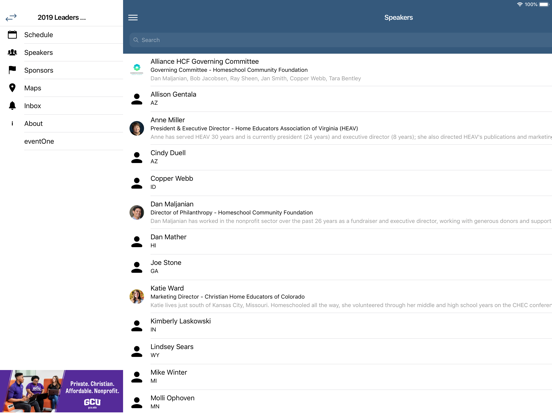The height and width of the screenshot is (414, 552).
Task: Select Copper Webb name text
Action: pyautogui.click(x=172, y=178)
